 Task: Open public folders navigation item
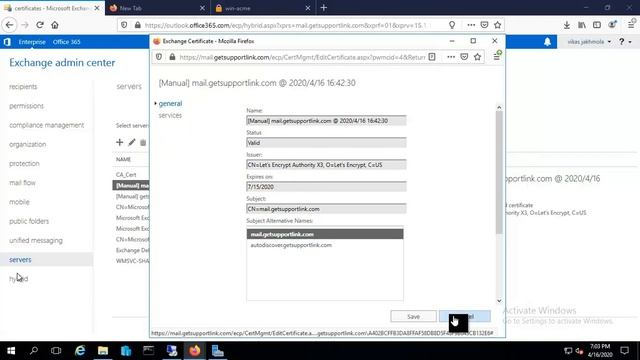click(x=29, y=221)
